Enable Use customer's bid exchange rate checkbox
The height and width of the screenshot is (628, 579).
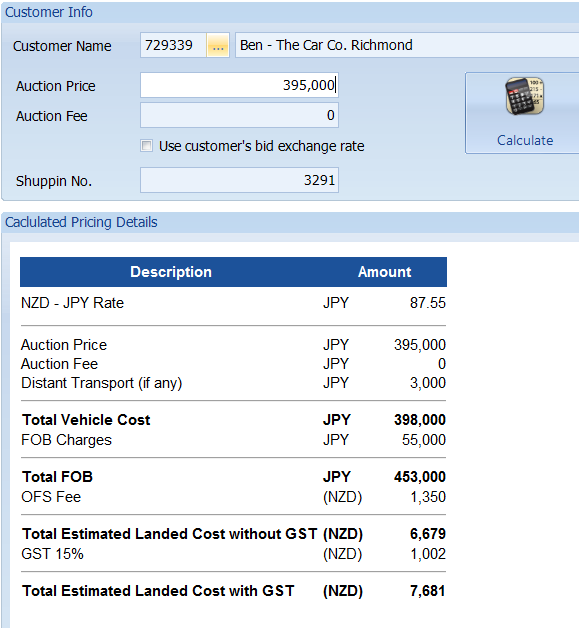[147, 145]
